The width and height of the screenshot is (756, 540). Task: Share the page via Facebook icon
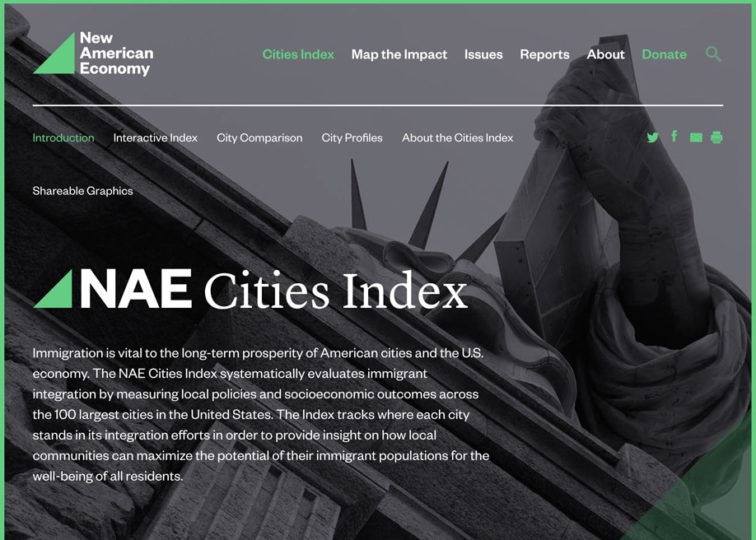[674, 137]
